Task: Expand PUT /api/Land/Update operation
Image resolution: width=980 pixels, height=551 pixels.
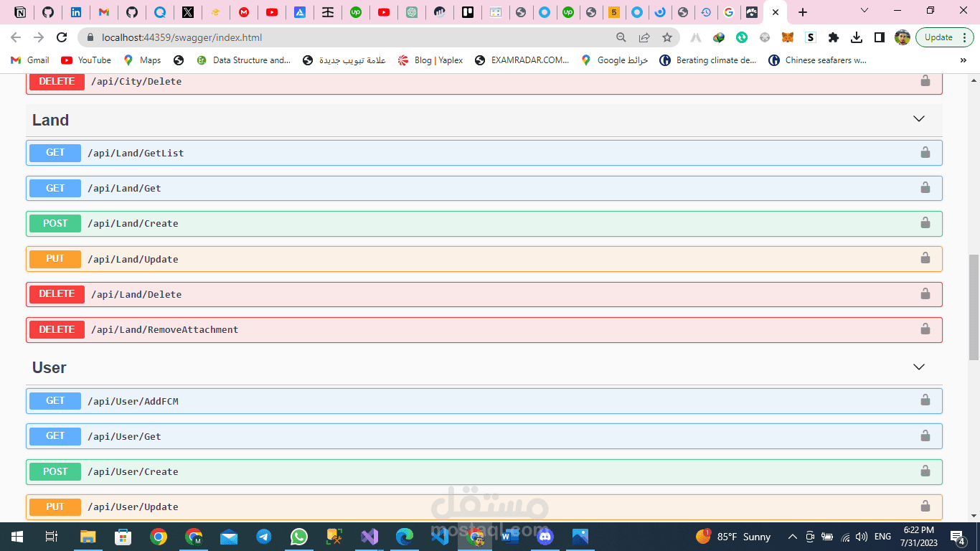Action: click(x=484, y=259)
